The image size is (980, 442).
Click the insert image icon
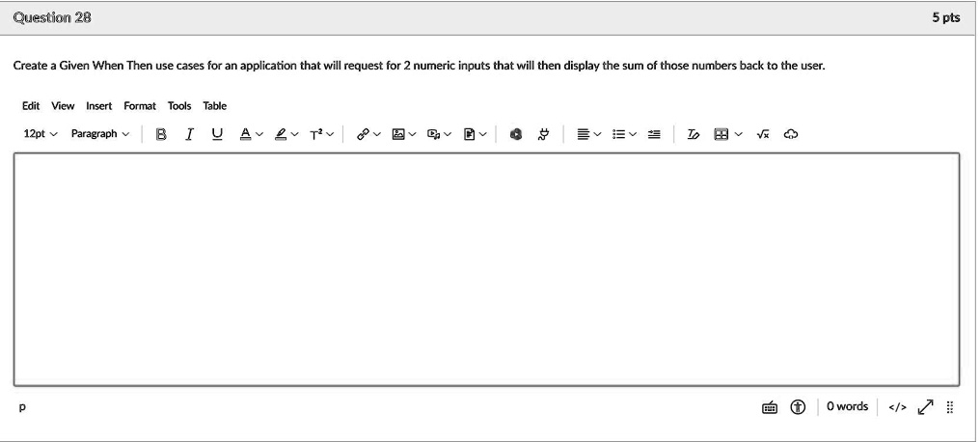(x=398, y=134)
